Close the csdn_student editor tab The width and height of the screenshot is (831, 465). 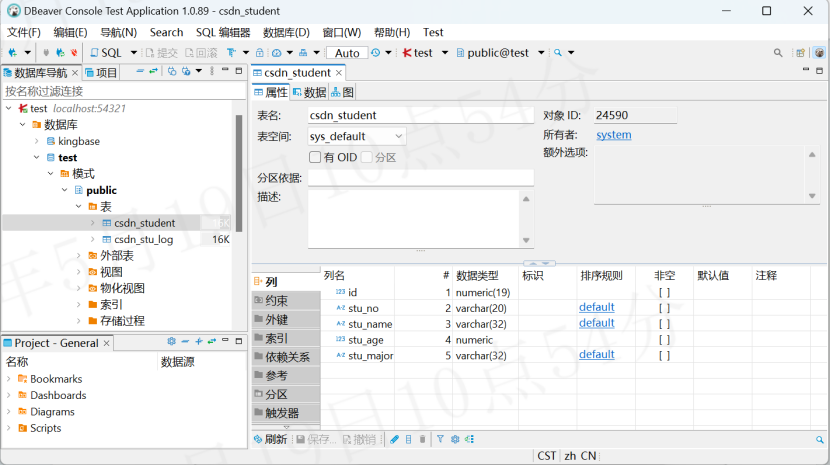coord(339,73)
